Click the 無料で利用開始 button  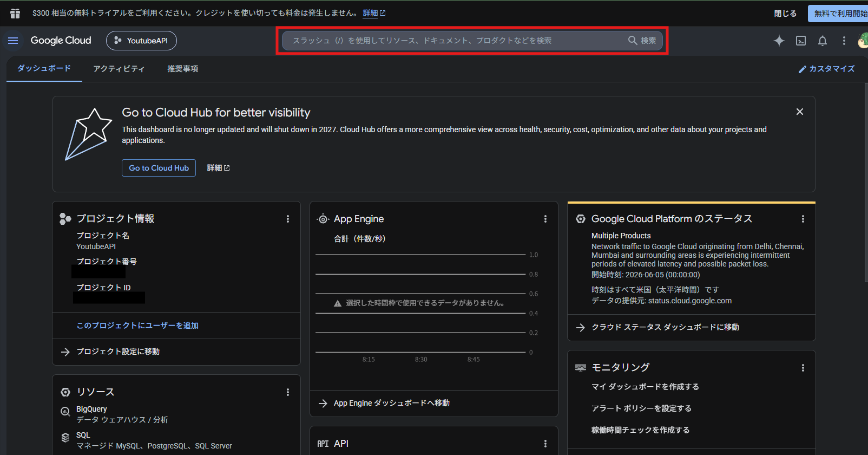click(x=838, y=14)
